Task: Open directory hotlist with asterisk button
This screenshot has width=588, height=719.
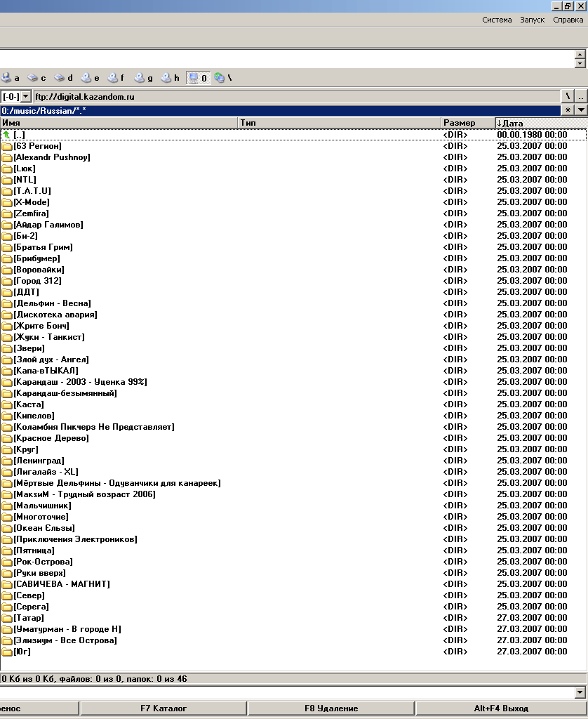Action: [x=568, y=110]
